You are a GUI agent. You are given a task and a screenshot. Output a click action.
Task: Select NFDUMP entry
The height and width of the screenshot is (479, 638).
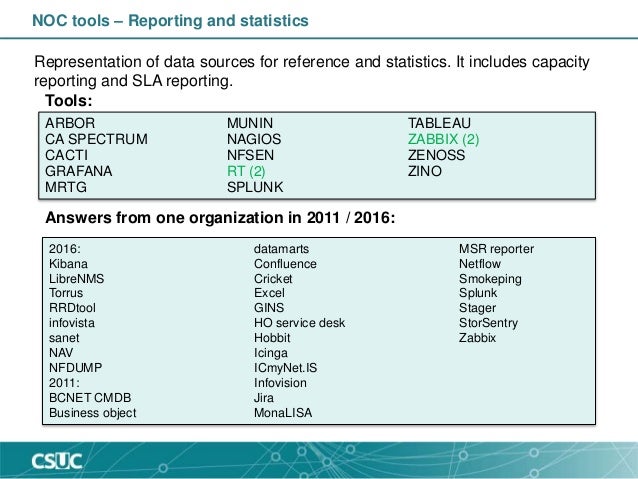point(76,368)
